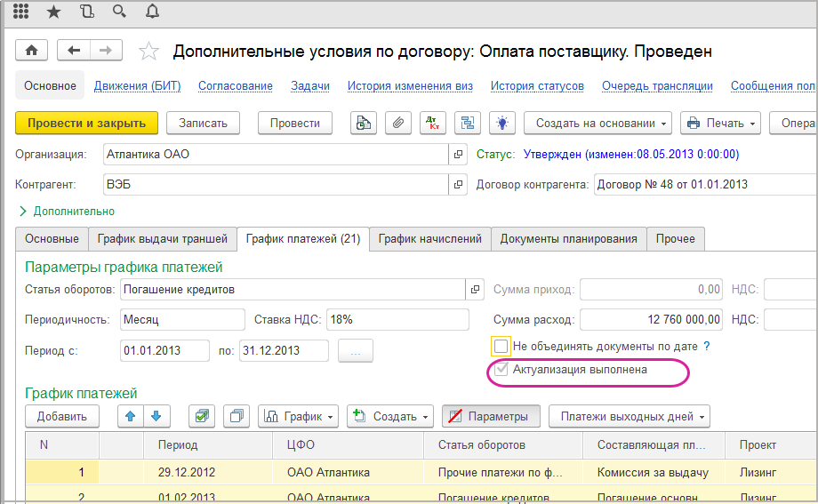Toggle the Параметры button in schedule toolbar
Image resolution: width=818 pixels, height=504 pixels.
[490, 416]
